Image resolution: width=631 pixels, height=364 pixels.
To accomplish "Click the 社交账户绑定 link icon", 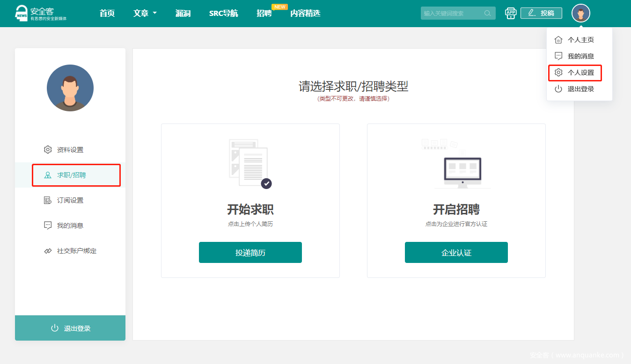I will pyautogui.click(x=48, y=251).
